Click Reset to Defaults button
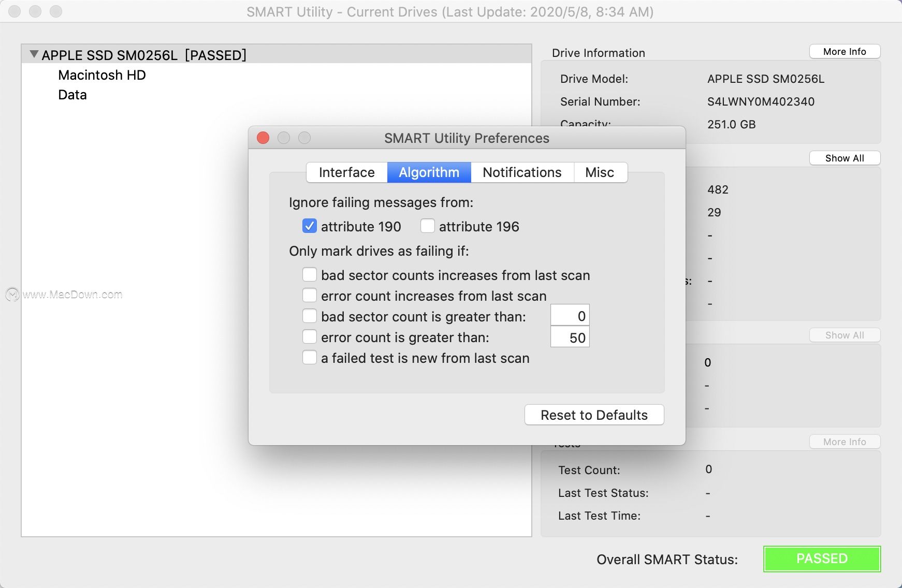 click(x=594, y=415)
